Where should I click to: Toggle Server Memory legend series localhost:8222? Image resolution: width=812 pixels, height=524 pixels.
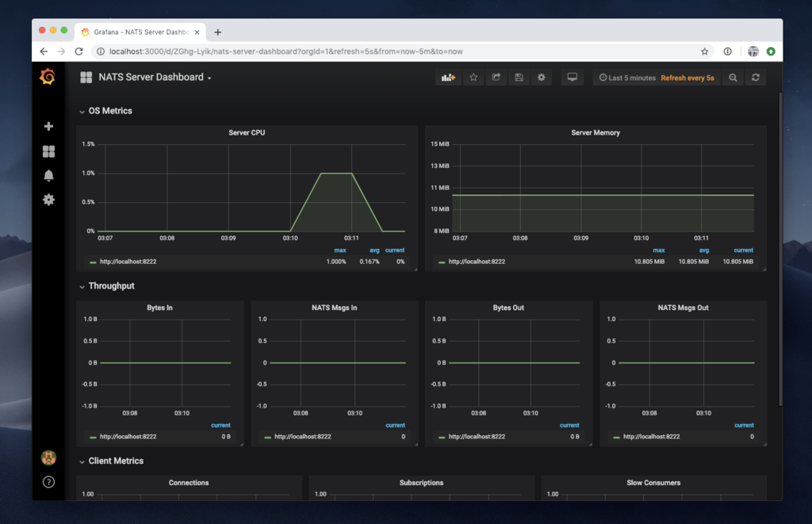pyautogui.click(x=477, y=262)
